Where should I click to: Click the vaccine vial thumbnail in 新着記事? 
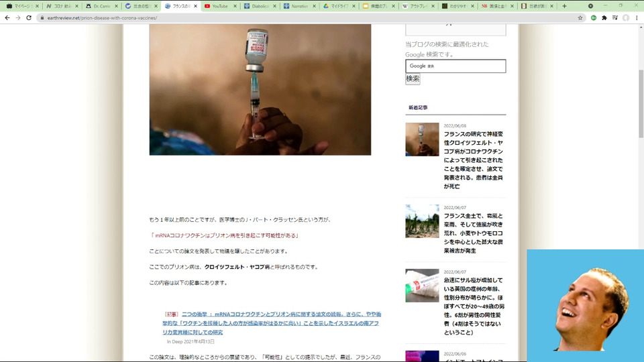point(422,139)
